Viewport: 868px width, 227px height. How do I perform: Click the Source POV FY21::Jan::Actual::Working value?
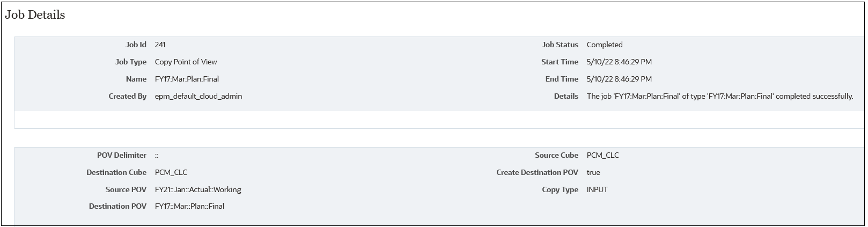pyautogui.click(x=198, y=190)
